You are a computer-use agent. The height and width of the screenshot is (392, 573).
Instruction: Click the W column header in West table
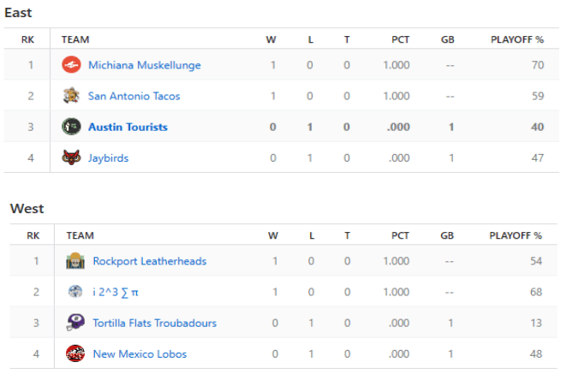coord(272,235)
